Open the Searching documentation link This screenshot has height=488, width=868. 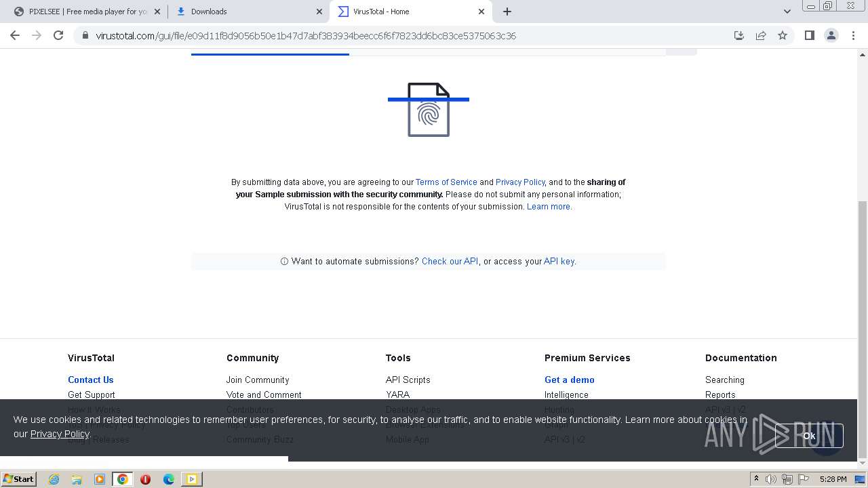(724, 380)
